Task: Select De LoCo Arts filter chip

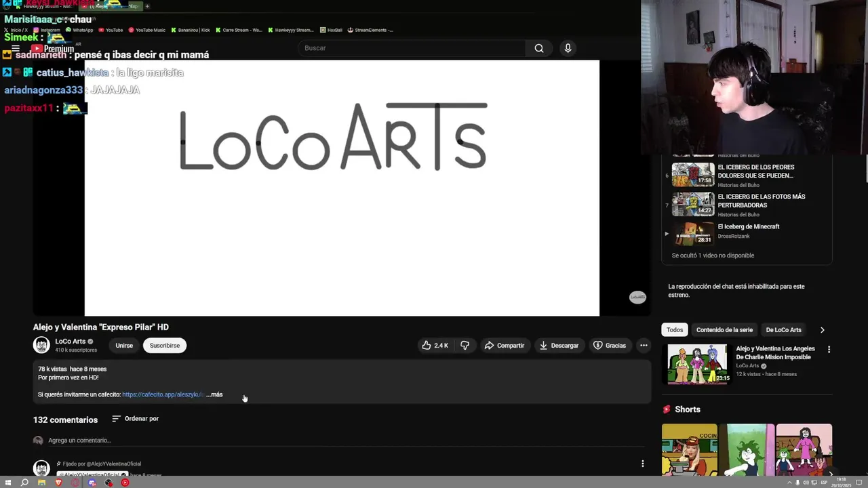Action: click(783, 330)
